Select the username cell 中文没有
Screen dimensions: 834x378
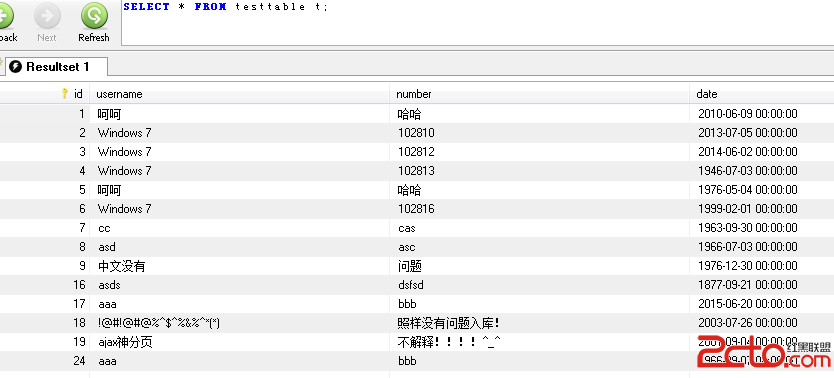coord(239,266)
